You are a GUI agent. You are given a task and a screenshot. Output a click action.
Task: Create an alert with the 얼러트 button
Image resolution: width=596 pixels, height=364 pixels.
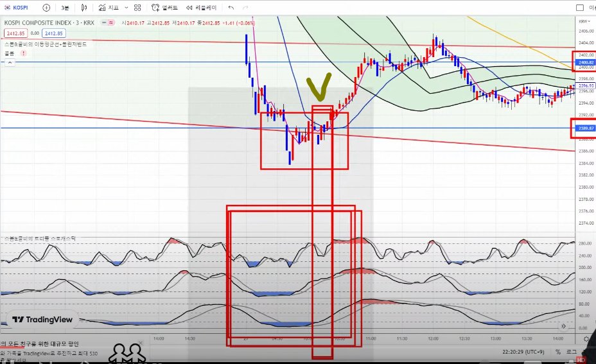pyautogui.click(x=164, y=8)
